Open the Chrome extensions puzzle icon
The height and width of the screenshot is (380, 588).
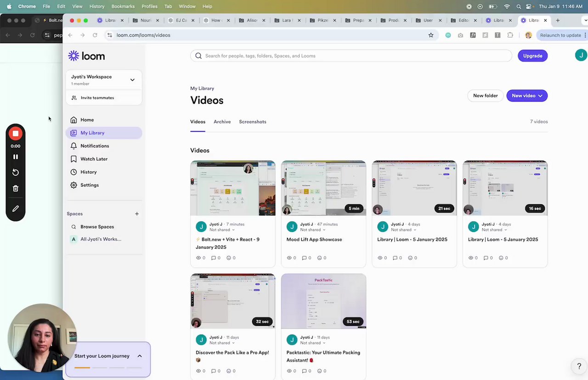510,35
